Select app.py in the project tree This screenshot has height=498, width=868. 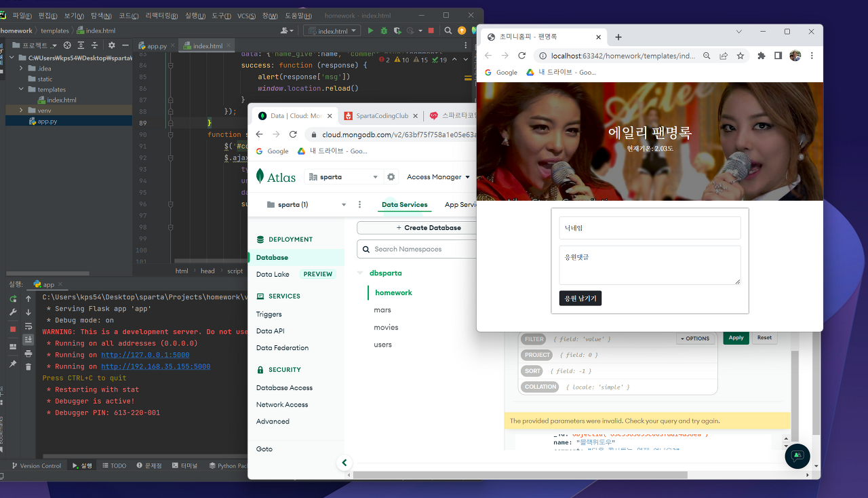tap(47, 121)
